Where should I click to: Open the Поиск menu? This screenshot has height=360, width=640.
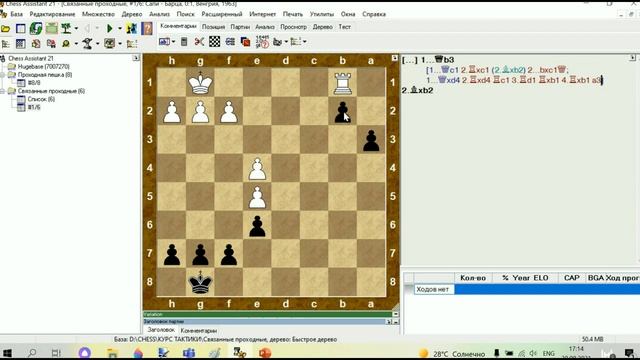(x=185, y=14)
